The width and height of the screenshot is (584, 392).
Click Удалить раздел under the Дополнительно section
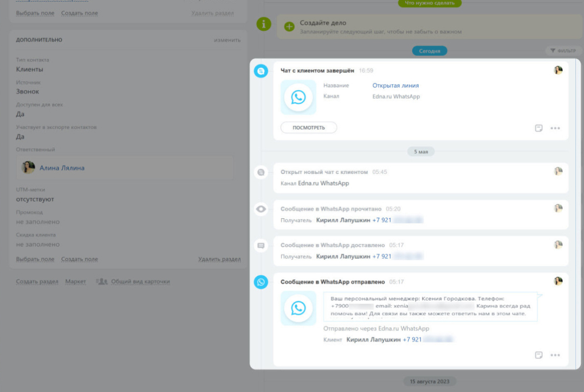(219, 259)
